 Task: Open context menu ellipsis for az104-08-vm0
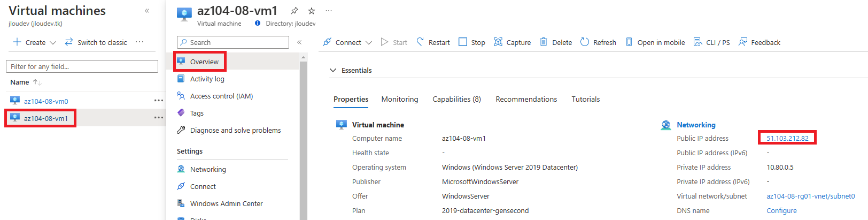click(159, 101)
